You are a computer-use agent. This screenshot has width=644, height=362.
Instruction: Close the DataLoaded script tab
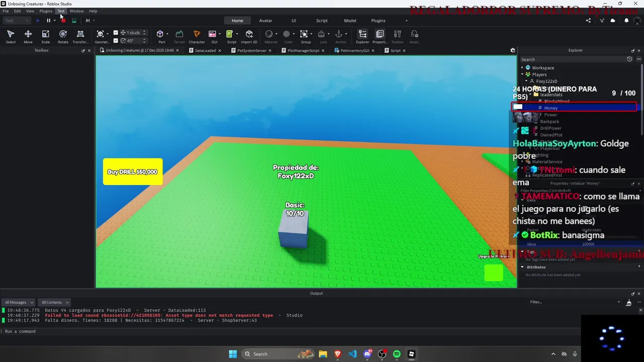(x=219, y=50)
